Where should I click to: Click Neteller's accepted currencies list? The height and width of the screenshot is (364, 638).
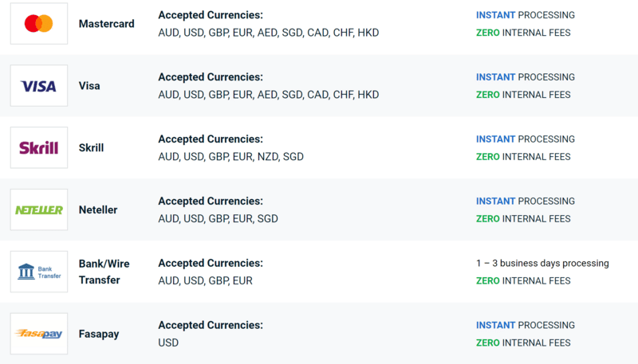[218, 219]
